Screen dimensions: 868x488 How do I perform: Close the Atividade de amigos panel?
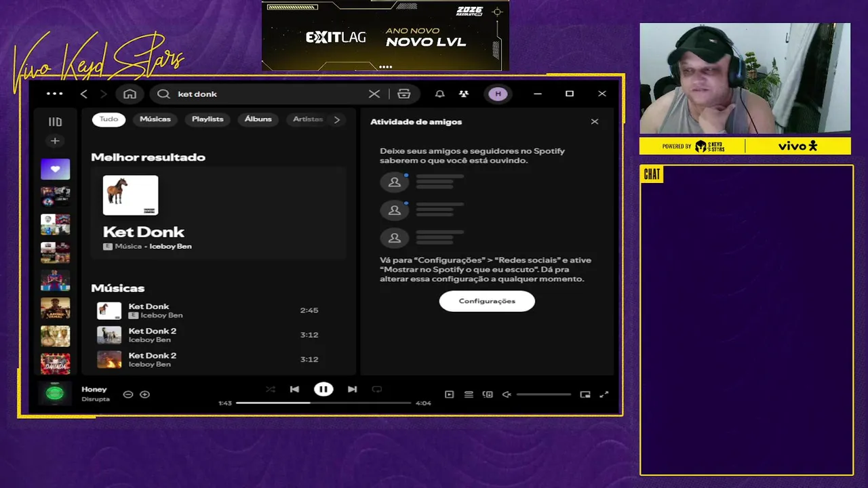[x=595, y=121]
